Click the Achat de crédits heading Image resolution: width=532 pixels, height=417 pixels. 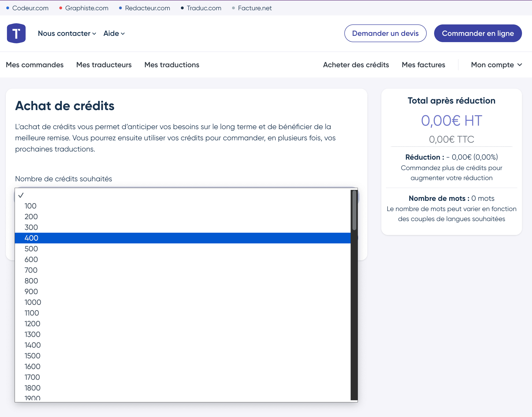[65, 106]
